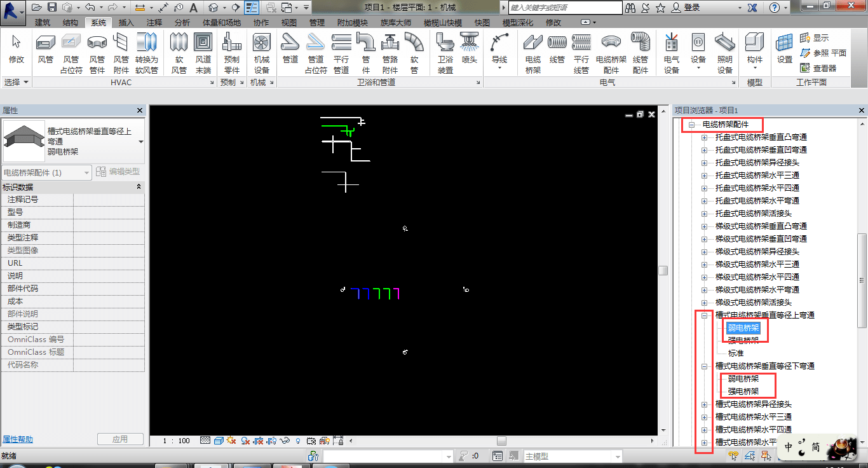Toggle sun path in view control bar
The height and width of the screenshot is (468, 868).
pos(231,441)
